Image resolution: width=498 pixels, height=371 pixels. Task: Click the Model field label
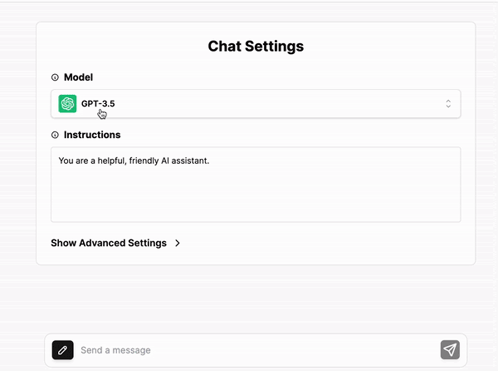point(78,77)
